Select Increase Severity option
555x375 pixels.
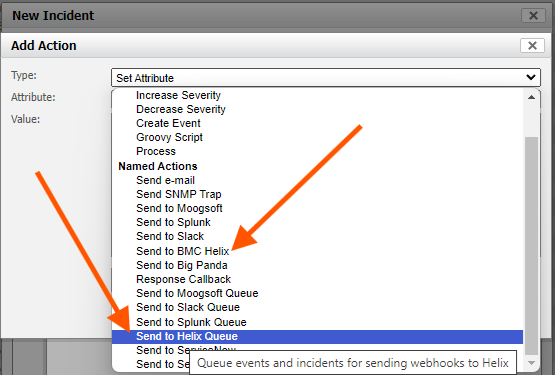click(178, 95)
